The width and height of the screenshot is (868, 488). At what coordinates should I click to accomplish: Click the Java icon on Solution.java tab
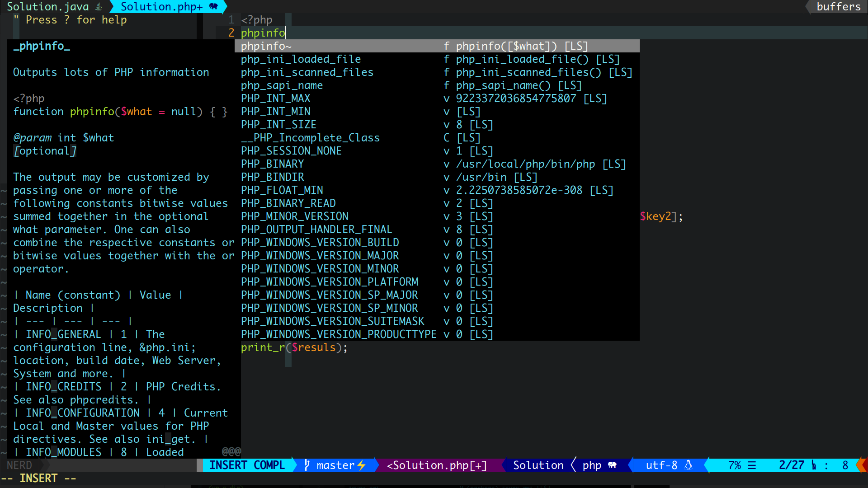(x=99, y=7)
